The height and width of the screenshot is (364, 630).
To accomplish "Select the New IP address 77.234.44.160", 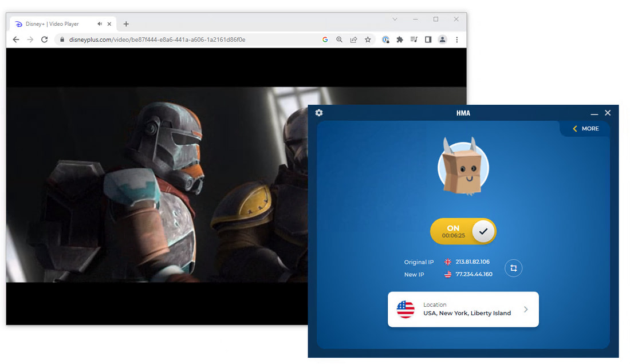I will (474, 274).
